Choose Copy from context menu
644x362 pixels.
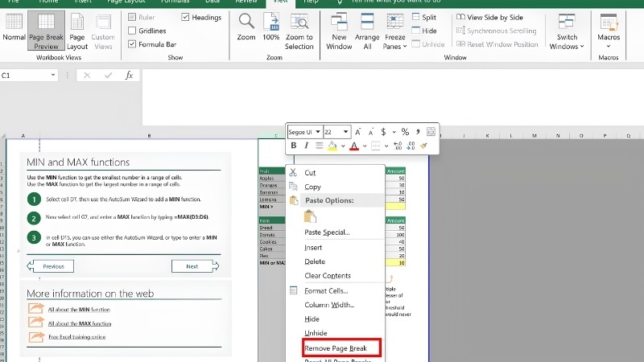336,187
